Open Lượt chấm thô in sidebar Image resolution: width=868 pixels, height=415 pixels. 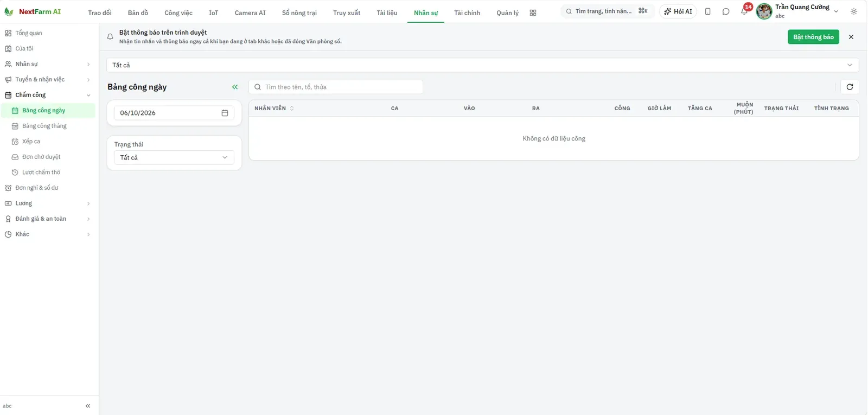click(48, 173)
